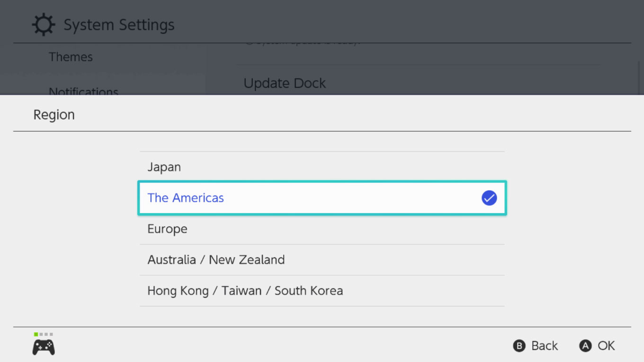Click the Update Dock option
The height and width of the screenshot is (362, 644).
285,83
